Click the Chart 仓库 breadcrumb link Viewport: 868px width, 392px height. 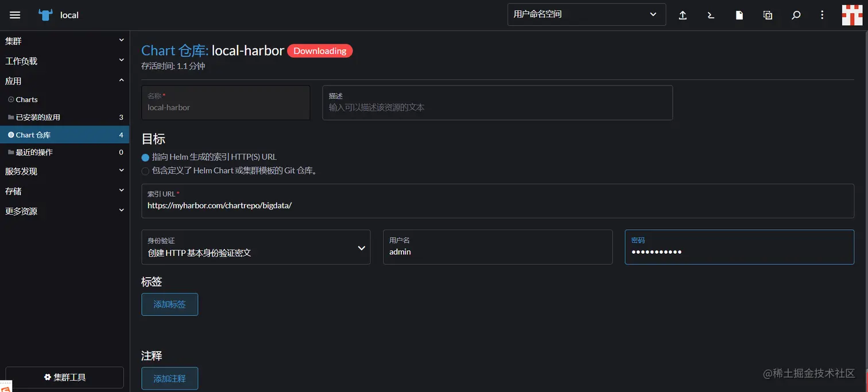coord(175,51)
